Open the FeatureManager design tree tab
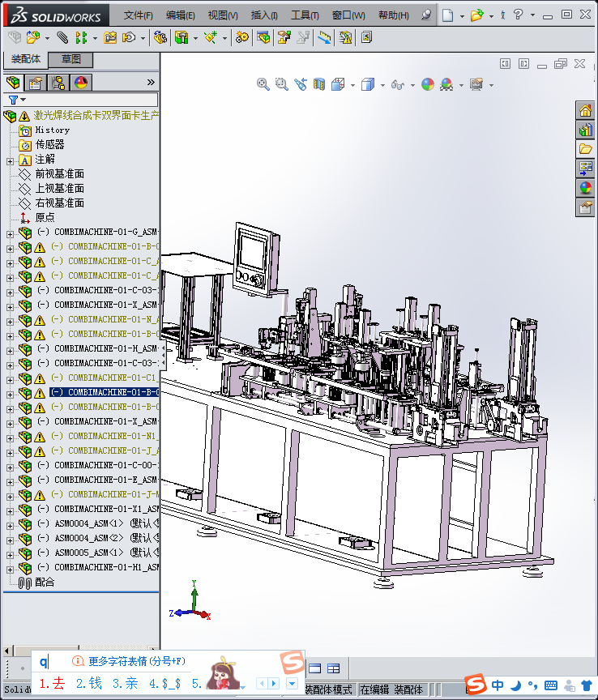 pos(14,83)
